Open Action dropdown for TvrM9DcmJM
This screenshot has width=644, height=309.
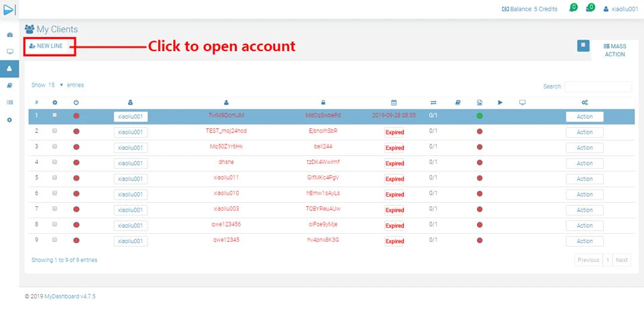pyautogui.click(x=584, y=116)
